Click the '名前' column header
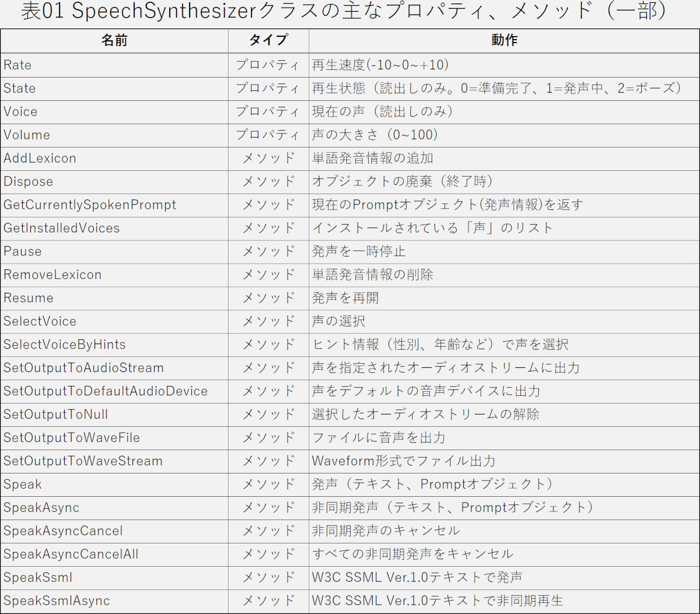This screenshot has width=700, height=614. [114, 41]
